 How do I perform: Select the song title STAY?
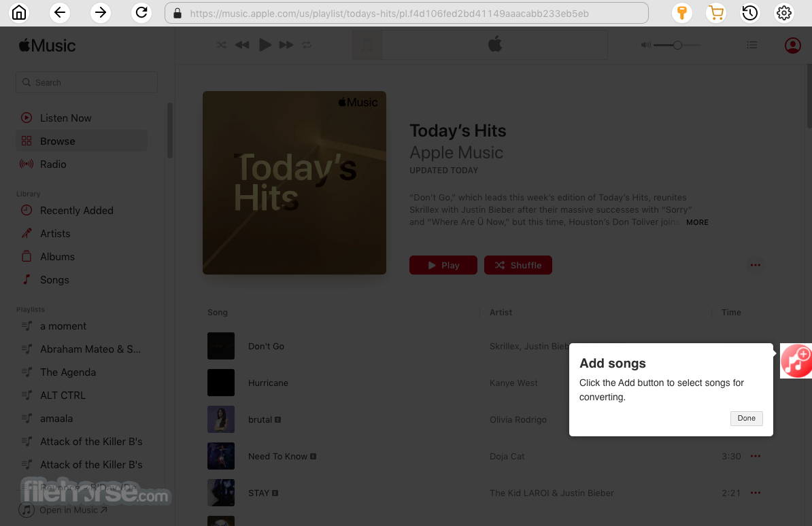click(259, 493)
